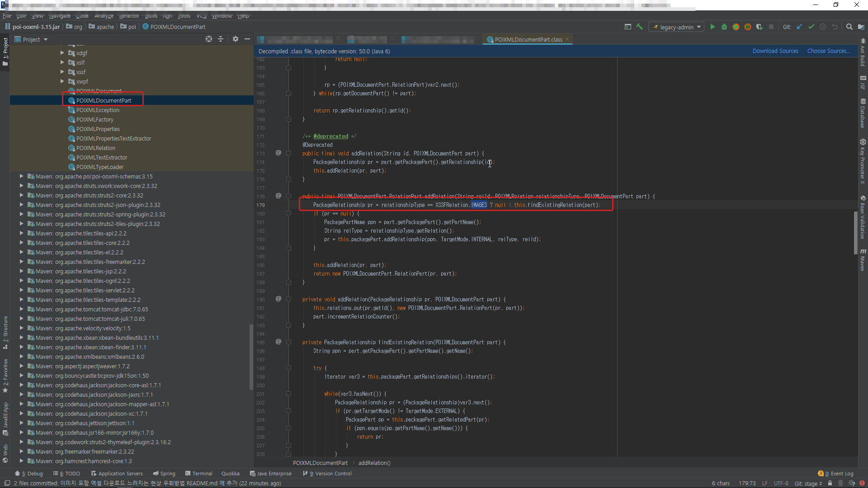Show Git history clock icon
868x488 pixels.
pos(823,27)
